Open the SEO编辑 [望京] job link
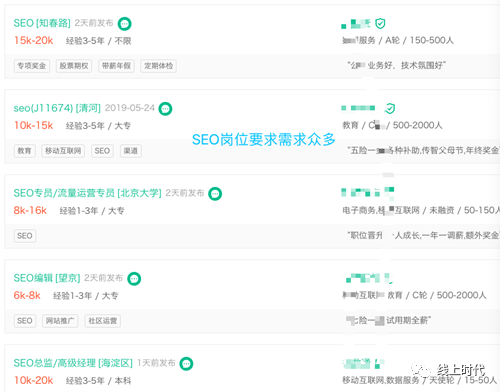The width and height of the screenshot is (500, 392). [47, 278]
